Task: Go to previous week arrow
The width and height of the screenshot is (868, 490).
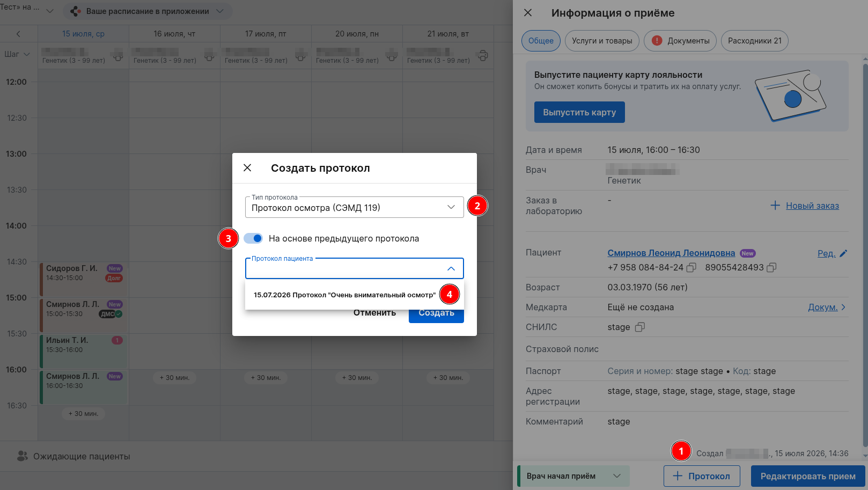Action: click(18, 34)
